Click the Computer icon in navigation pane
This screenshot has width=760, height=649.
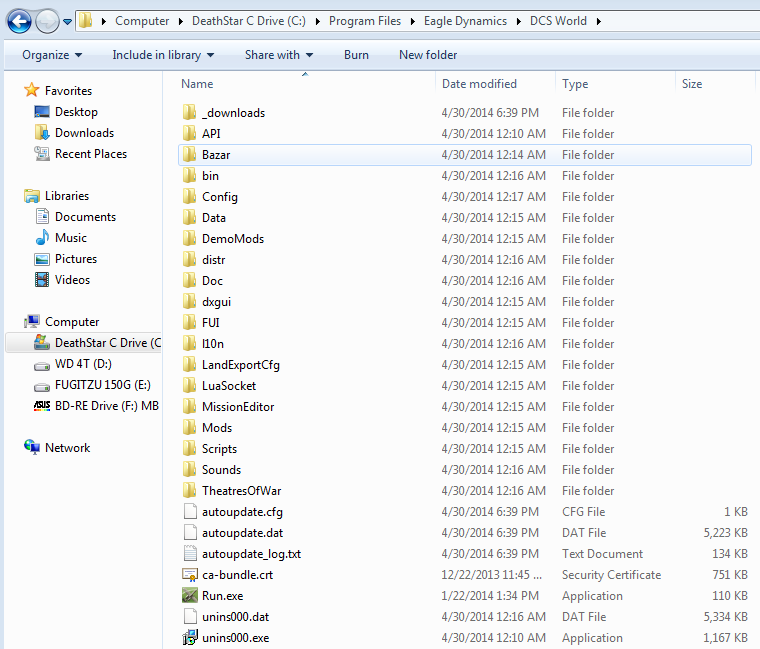click(x=32, y=321)
